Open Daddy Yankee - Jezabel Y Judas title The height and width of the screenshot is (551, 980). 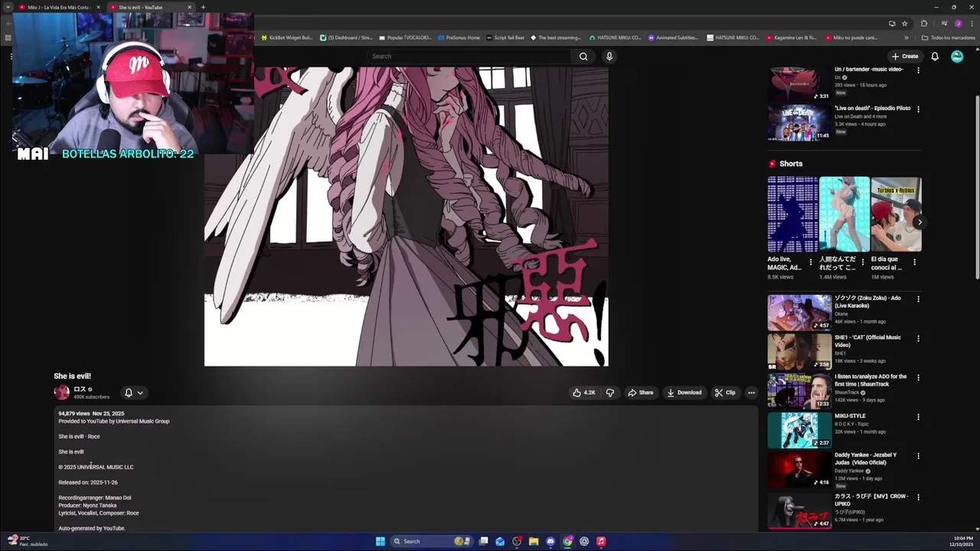865,458
